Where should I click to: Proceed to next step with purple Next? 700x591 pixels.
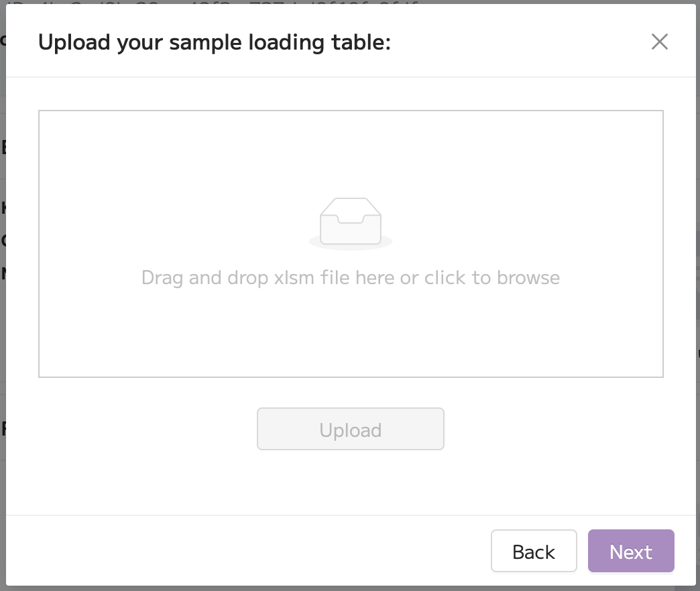[631, 551]
